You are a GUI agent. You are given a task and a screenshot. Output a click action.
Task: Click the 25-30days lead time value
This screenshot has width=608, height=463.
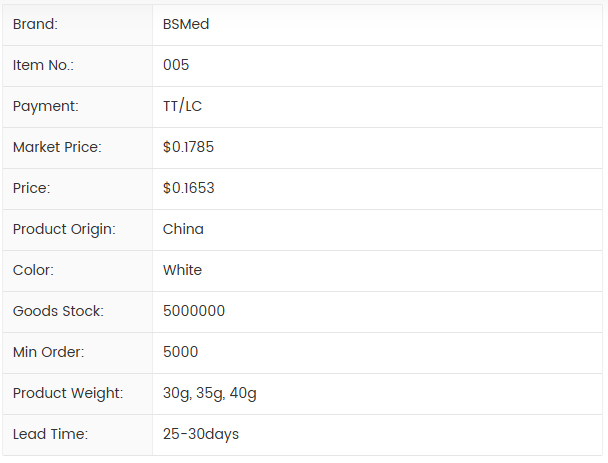pos(201,434)
